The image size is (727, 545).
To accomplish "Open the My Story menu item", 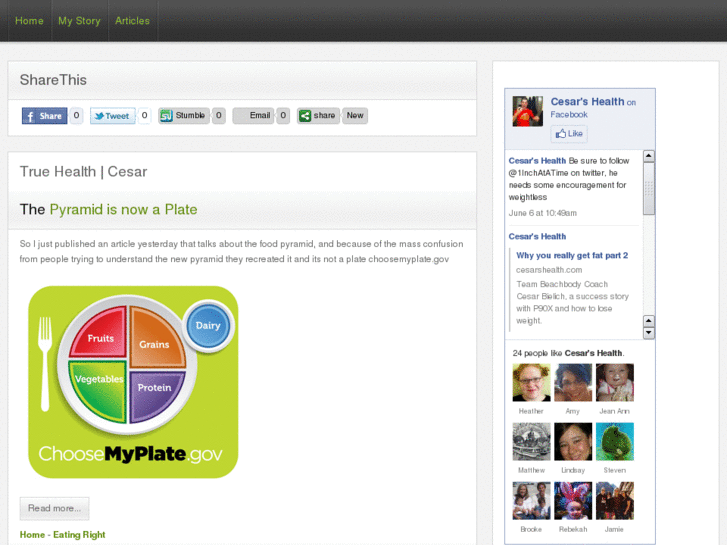I will click(79, 21).
